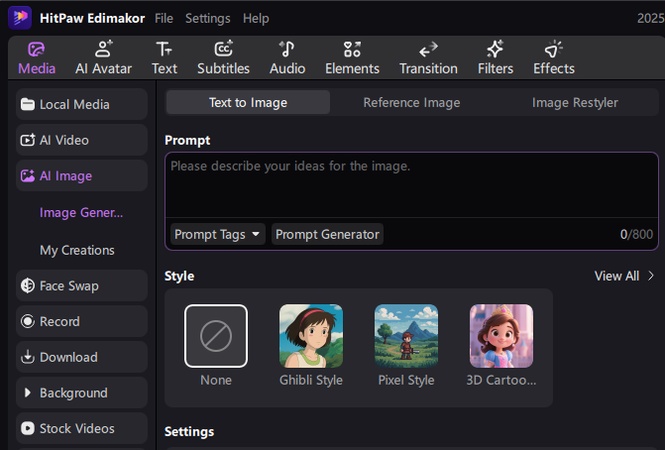Open the Subtitles panel
Screen dimensions: 665x450
tap(223, 57)
